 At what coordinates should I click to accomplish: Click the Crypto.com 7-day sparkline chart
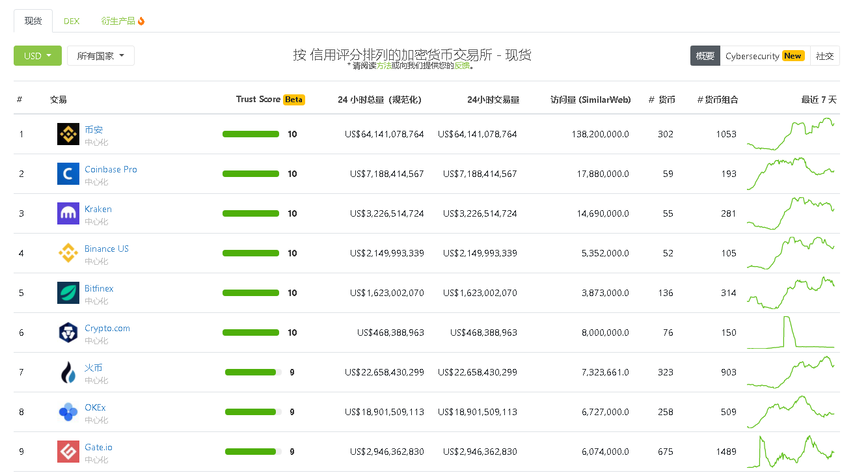(791, 332)
